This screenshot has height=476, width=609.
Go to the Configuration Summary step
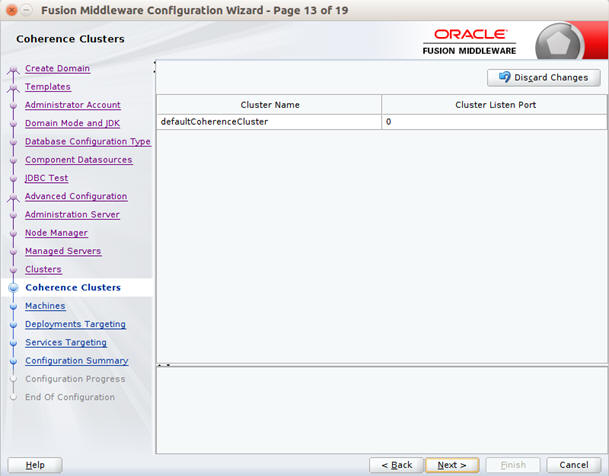[x=77, y=360]
